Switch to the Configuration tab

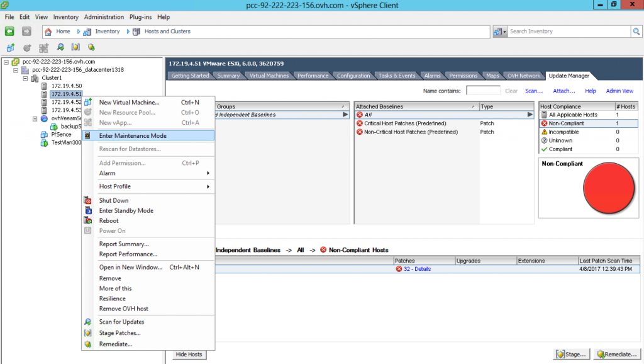[353, 76]
